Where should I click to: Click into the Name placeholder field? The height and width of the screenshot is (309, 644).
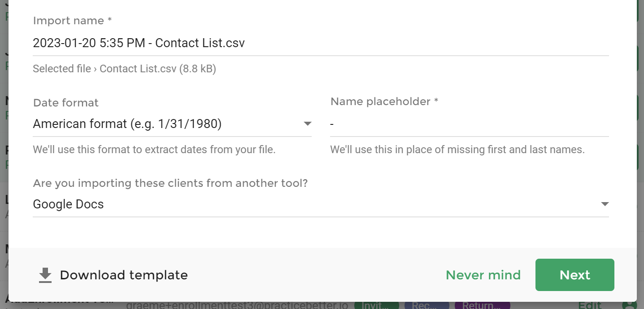(470, 124)
